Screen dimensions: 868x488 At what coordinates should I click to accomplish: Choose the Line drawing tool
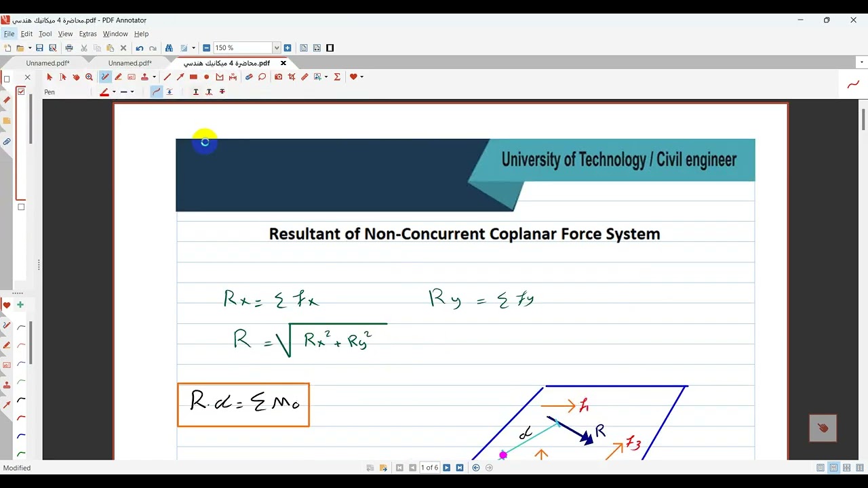point(167,77)
